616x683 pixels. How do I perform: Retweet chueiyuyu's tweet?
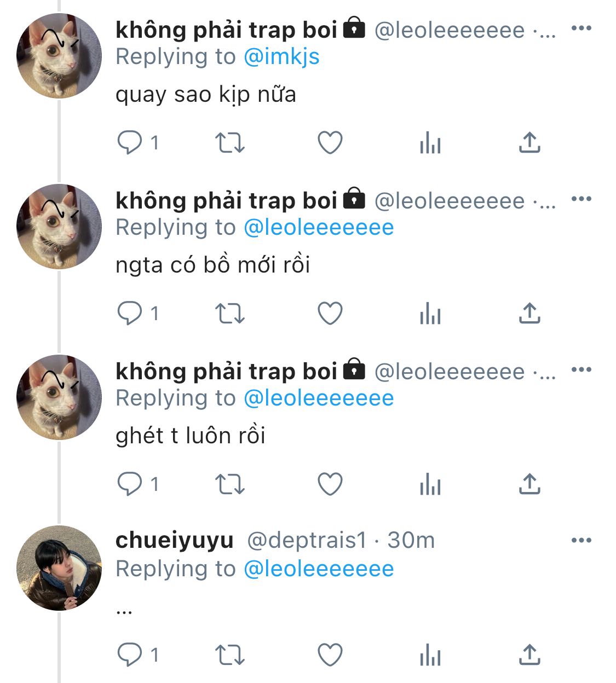coord(229,655)
